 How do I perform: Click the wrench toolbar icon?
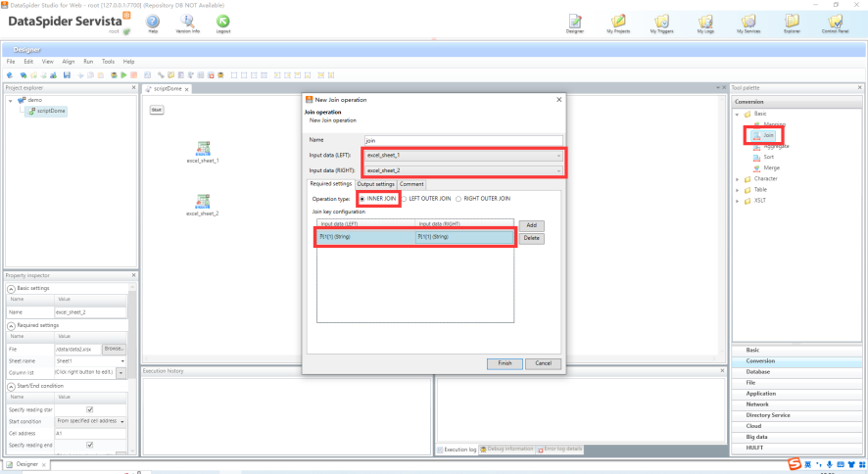pos(161,75)
